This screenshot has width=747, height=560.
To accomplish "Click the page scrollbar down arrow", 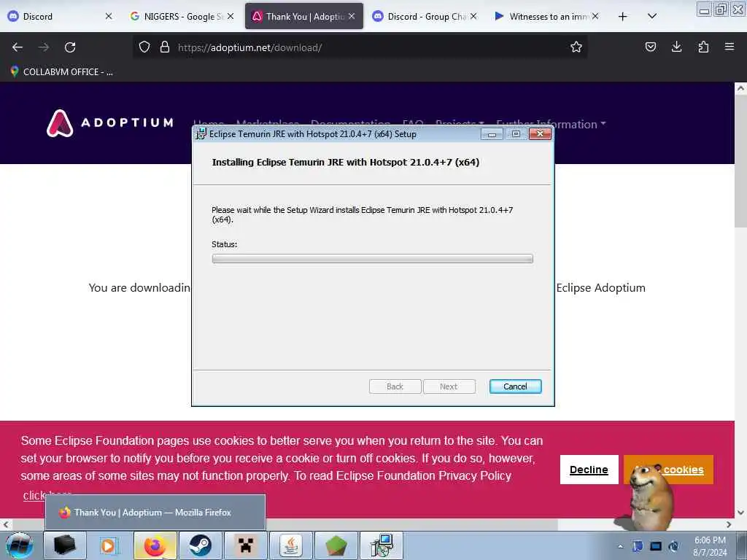I will point(740,513).
